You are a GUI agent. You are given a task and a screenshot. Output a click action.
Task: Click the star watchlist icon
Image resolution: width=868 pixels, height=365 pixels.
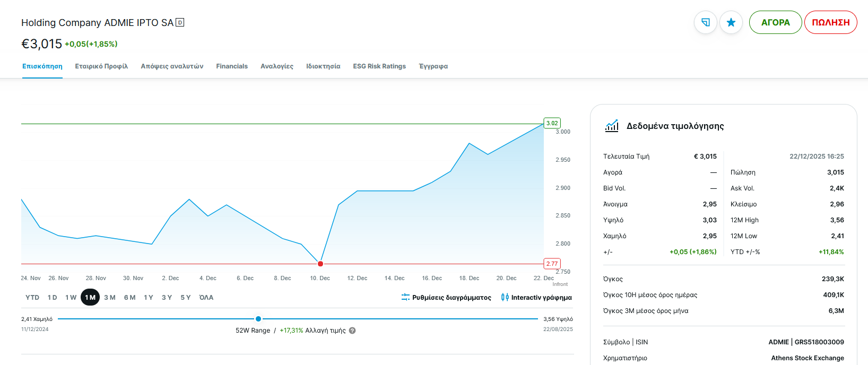pos(731,22)
